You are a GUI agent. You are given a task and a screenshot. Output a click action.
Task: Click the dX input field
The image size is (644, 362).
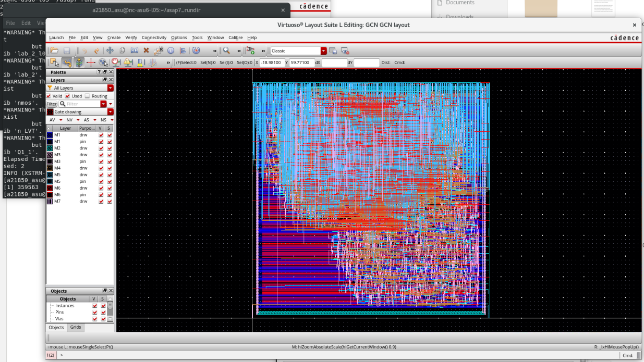334,63
